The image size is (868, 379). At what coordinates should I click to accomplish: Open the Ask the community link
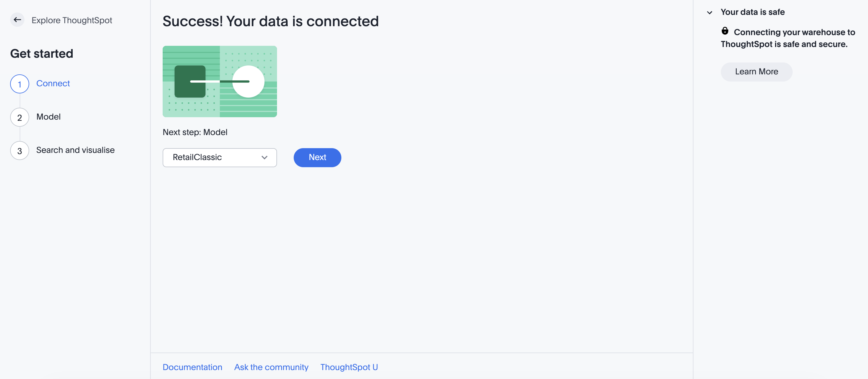click(x=271, y=367)
